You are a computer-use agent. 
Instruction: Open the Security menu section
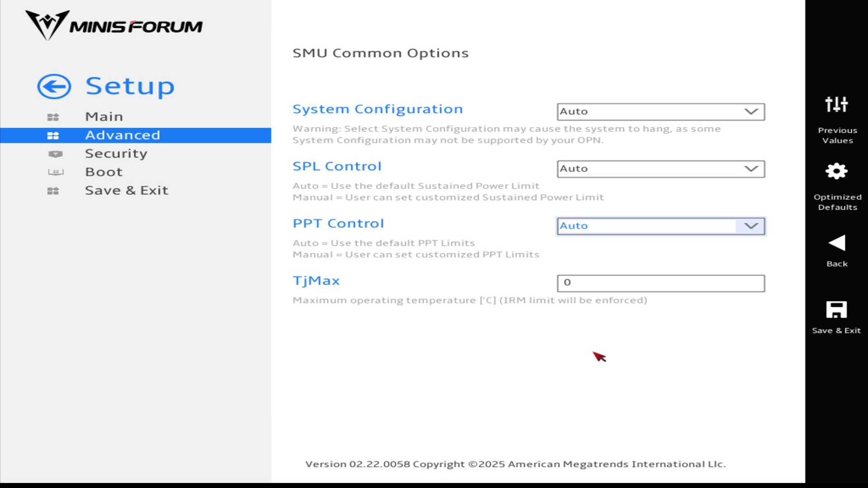coord(116,154)
